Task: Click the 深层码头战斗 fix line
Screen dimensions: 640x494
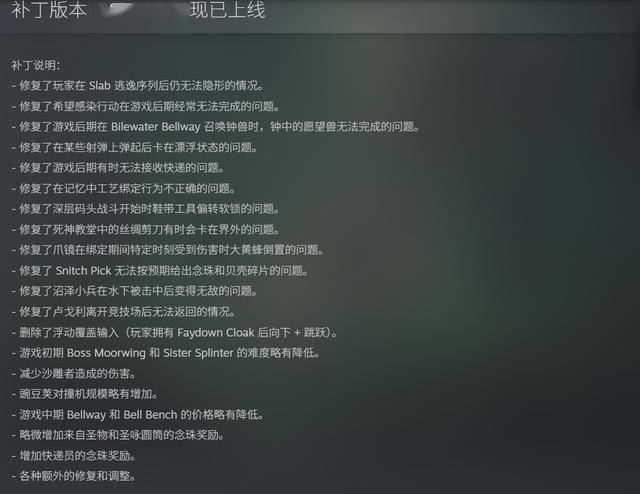Action: point(146,209)
